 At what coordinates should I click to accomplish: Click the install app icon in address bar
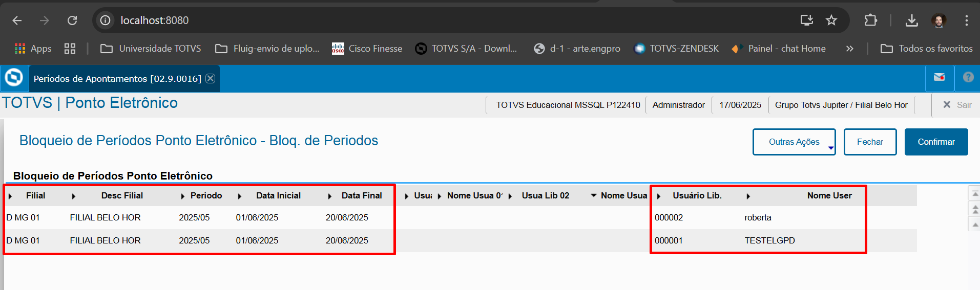pos(807,20)
